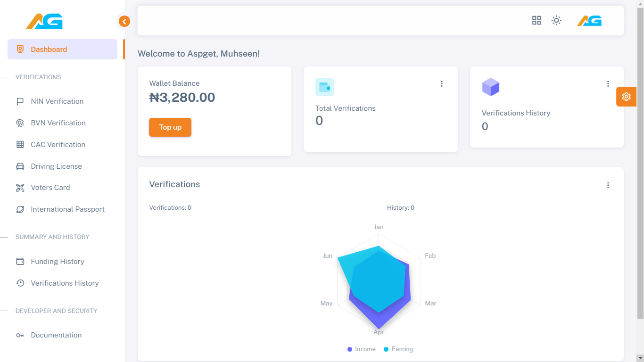Screen dimensions: 644x362
Task: Open the apps grid icon in the header
Action: (x=537, y=20)
